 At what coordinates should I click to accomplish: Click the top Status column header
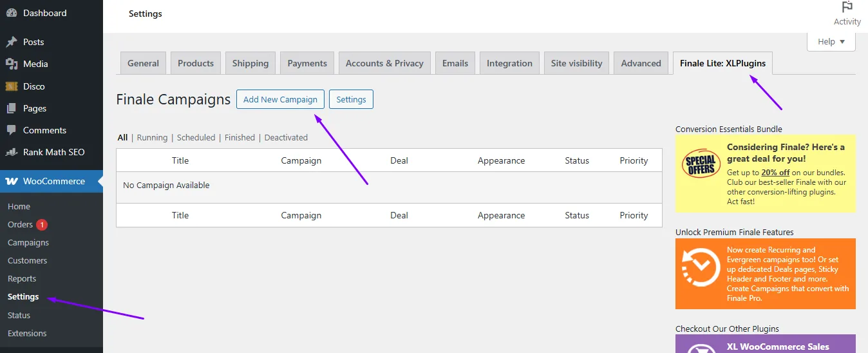(577, 160)
